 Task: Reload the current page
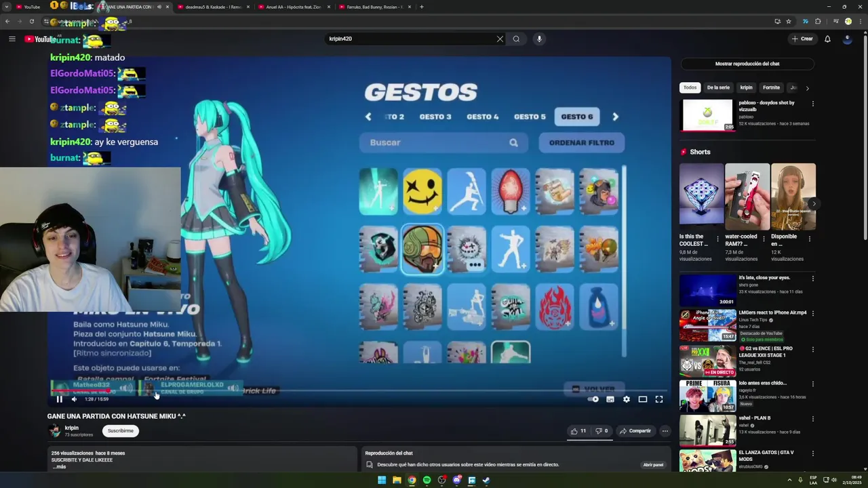(31, 21)
